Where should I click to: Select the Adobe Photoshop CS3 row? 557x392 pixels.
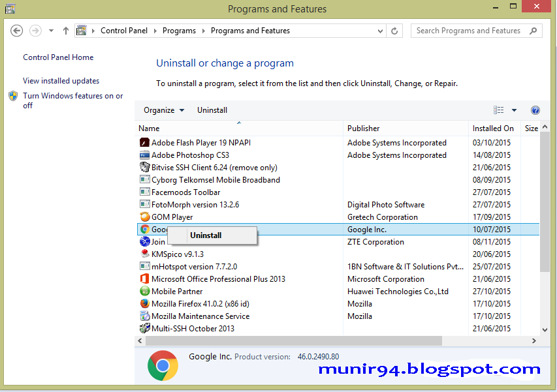338,155
